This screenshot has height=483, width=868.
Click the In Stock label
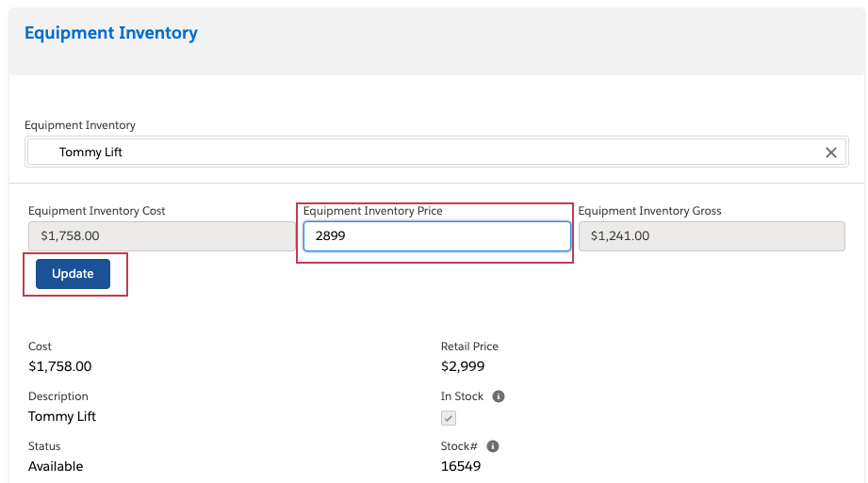click(462, 396)
